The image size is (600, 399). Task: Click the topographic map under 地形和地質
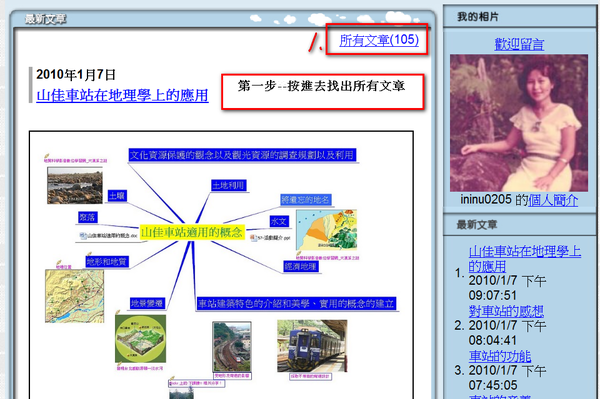click(74, 296)
